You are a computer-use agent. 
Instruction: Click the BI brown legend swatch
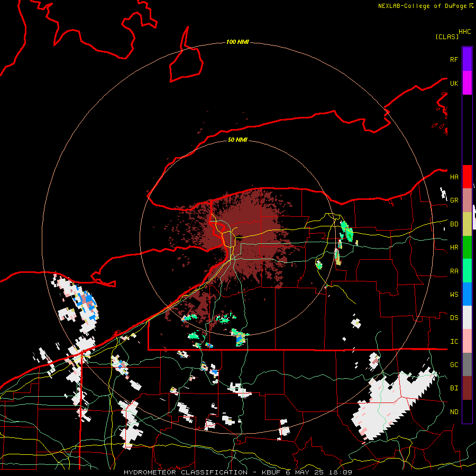tap(467, 388)
